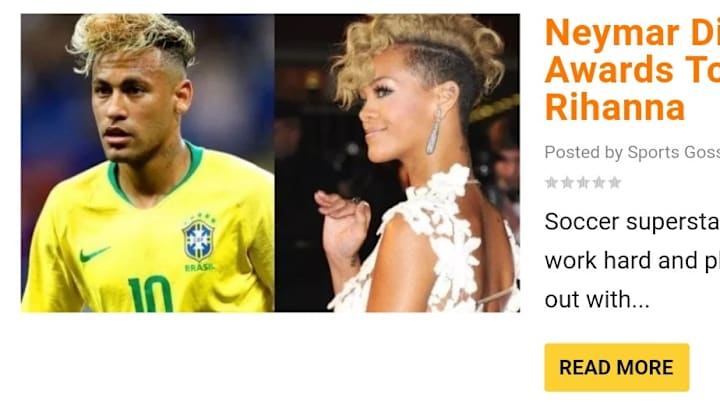Click the dangling earring in the photo
The image size is (720, 405).
pyautogui.click(x=434, y=131)
